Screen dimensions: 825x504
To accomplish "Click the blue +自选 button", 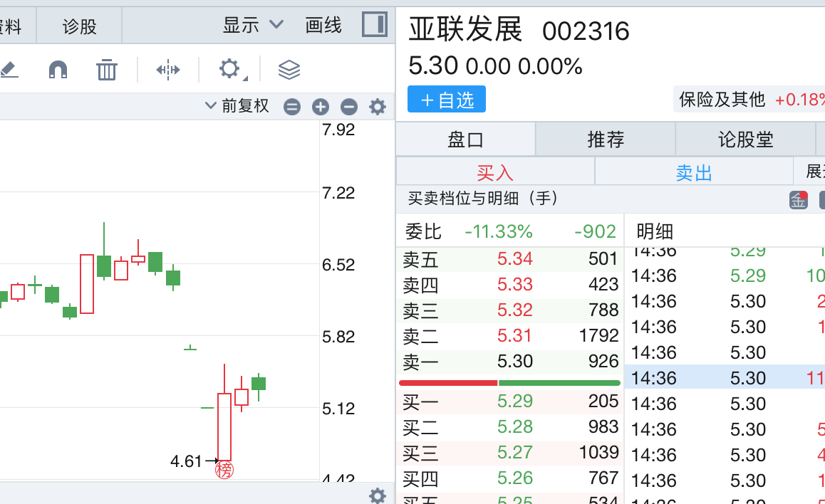I will pos(447,100).
